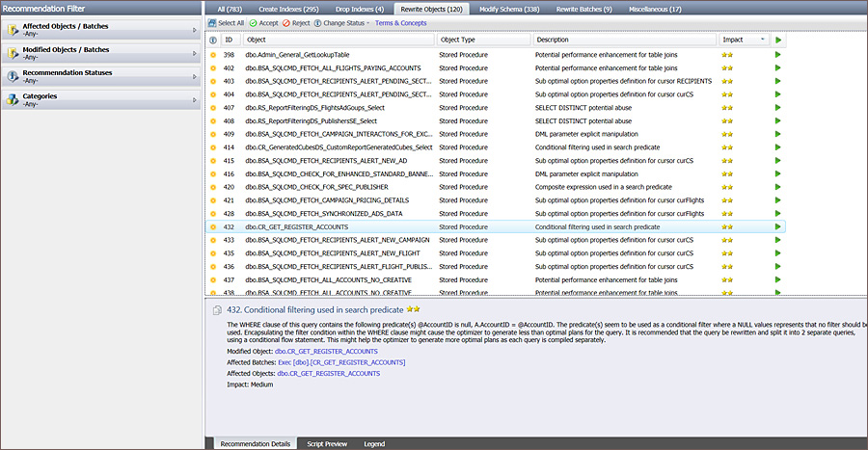Image resolution: width=868 pixels, height=450 pixels.
Task: Switch to the Modify Schema (338) tab
Action: (x=509, y=10)
